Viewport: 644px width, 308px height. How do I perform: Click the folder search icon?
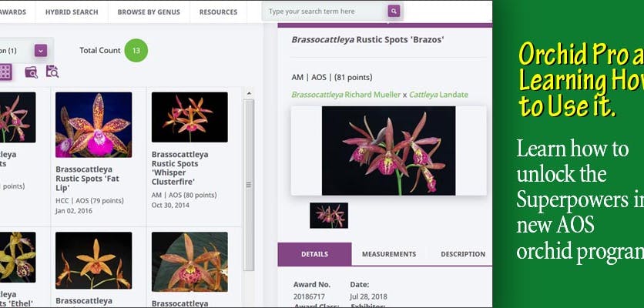(x=31, y=72)
